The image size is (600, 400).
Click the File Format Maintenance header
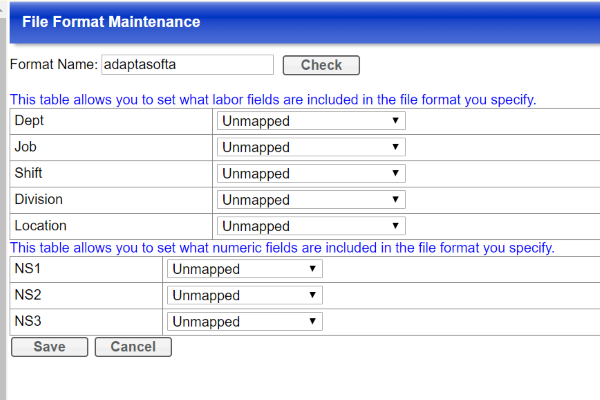pyautogui.click(x=111, y=22)
